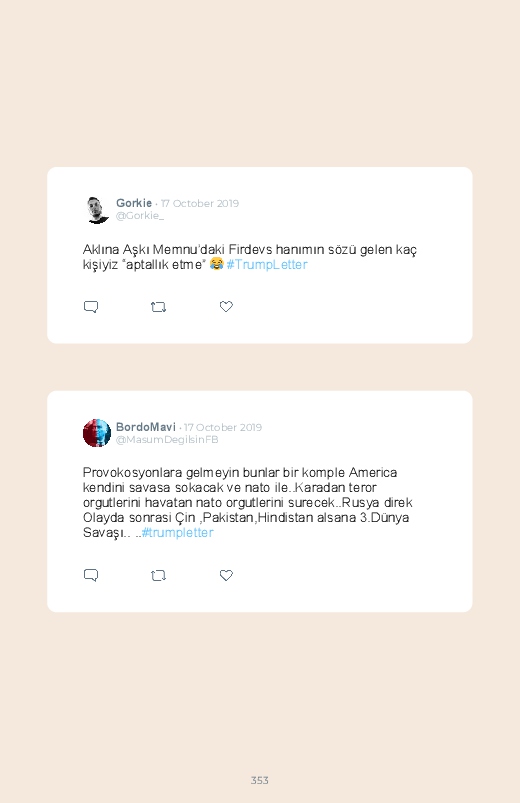This screenshot has width=520, height=803.
Task: Click the @Gorkie_ handle
Action: 140,216
